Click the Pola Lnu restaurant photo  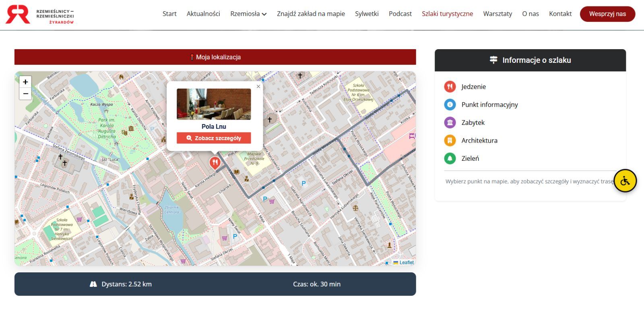coord(214,104)
